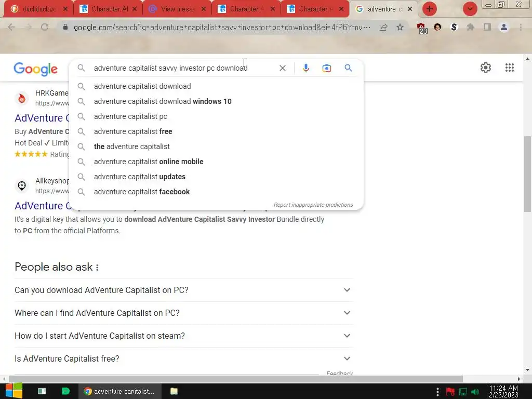Click in the Google search text field
The image size is (532, 399).
183,68
